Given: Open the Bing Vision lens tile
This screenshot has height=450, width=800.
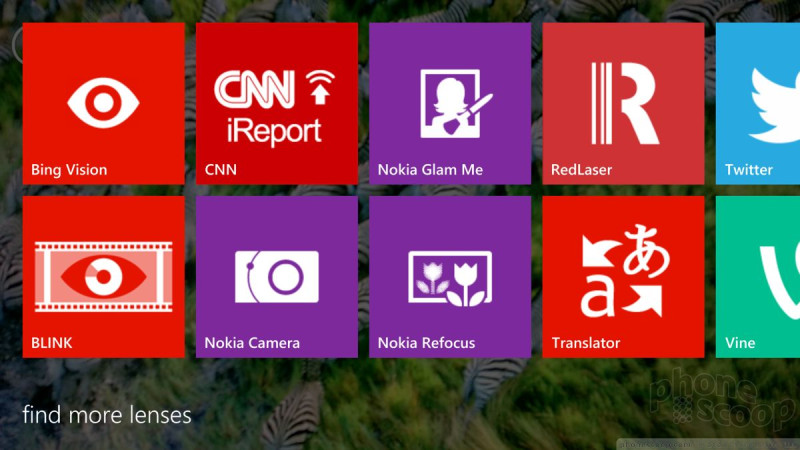Looking at the screenshot, I should coord(104,104).
